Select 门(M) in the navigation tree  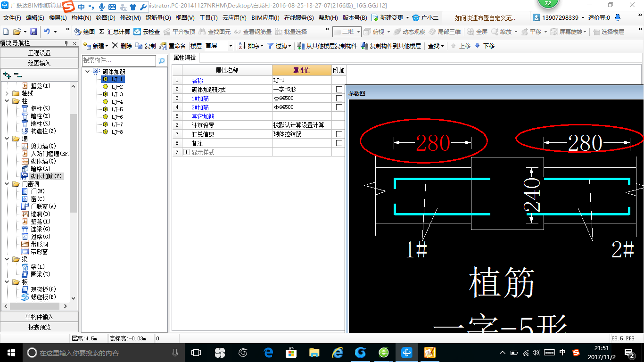(x=38, y=191)
